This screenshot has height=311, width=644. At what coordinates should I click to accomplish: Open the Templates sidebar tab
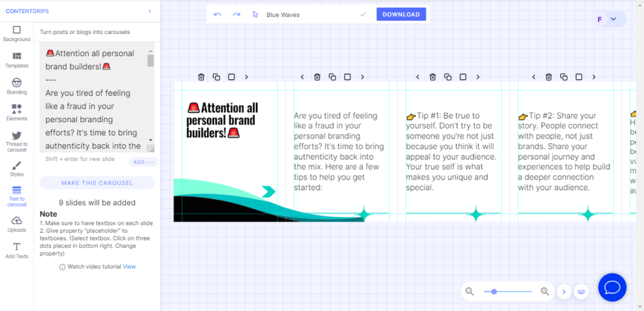pyautogui.click(x=16, y=60)
